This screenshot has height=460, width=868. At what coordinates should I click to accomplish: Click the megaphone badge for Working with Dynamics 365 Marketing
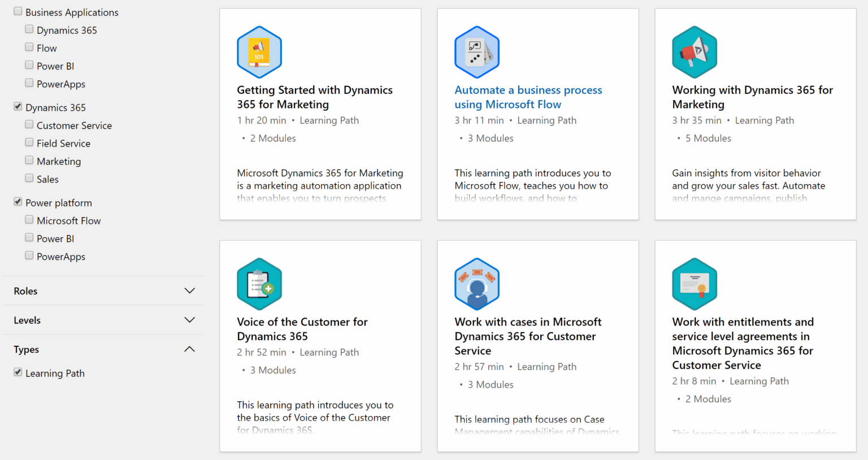click(x=695, y=51)
